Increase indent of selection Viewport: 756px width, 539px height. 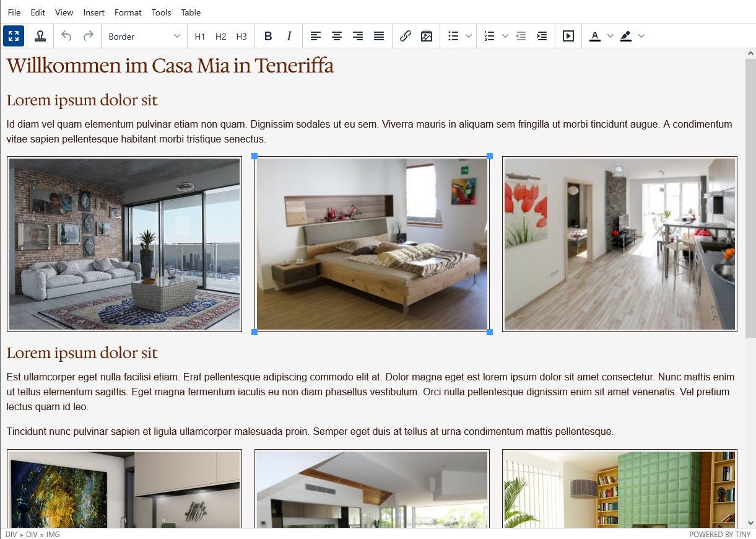[x=542, y=37]
